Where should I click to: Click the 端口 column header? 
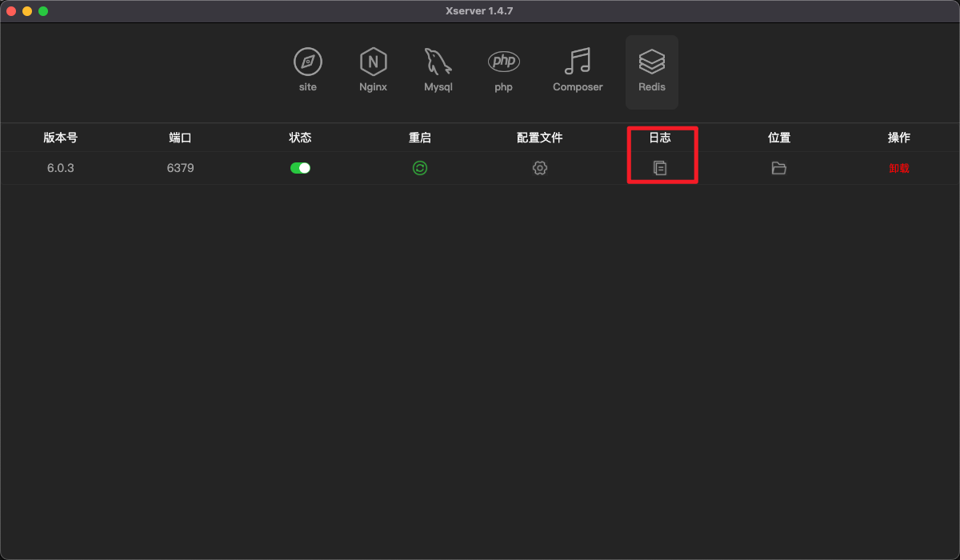point(181,138)
